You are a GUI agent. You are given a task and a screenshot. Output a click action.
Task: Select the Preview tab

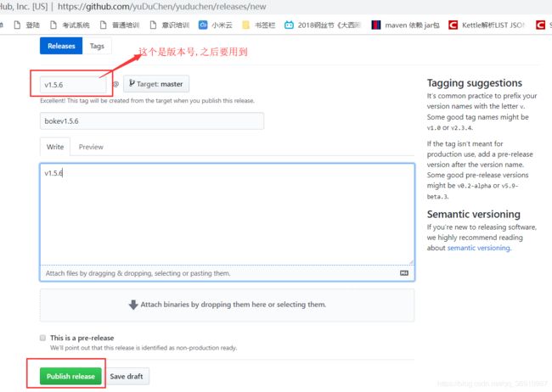(x=91, y=147)
